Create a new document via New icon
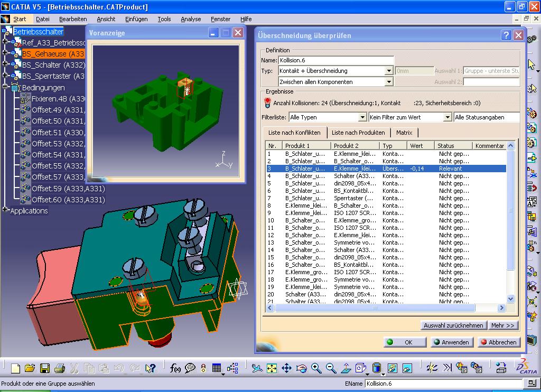The width and height of the screenshot is (541, 392). click(15, 368)
